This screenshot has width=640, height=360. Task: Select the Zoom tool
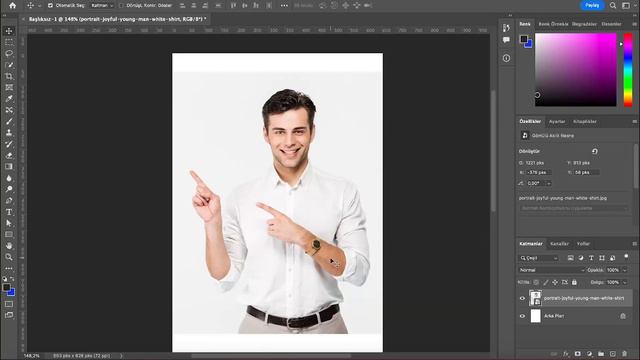pyautogui.click(x=9, y=257)
